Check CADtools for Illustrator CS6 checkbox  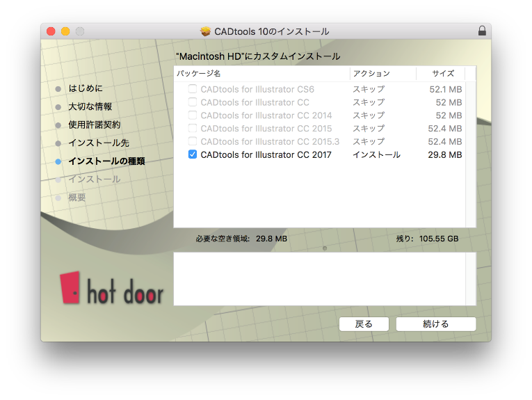[x=193, y=89]
